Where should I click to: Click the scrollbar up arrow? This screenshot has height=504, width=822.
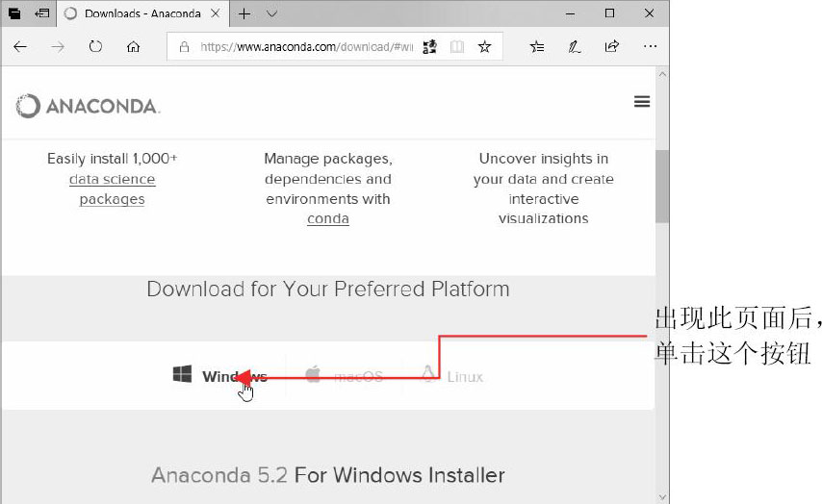[662, 74]
